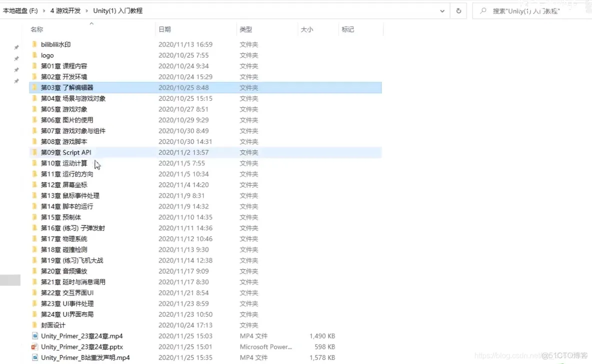Viewport: 592px width, 364px height.
Task: Select the 第24章 UI界面布局 folder icon
Action: tap(34, 315)
